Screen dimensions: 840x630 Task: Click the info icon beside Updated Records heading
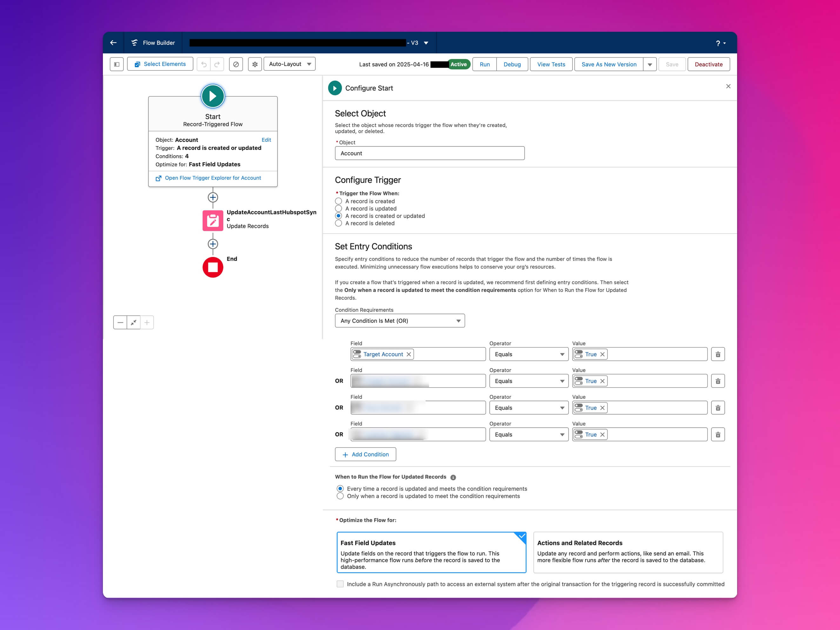(453, 477)
